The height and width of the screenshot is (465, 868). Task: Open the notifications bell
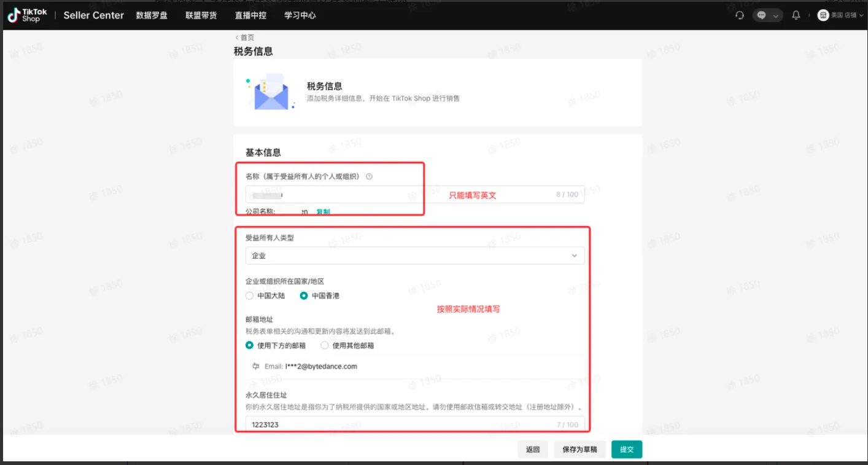(x=796, y=15)
